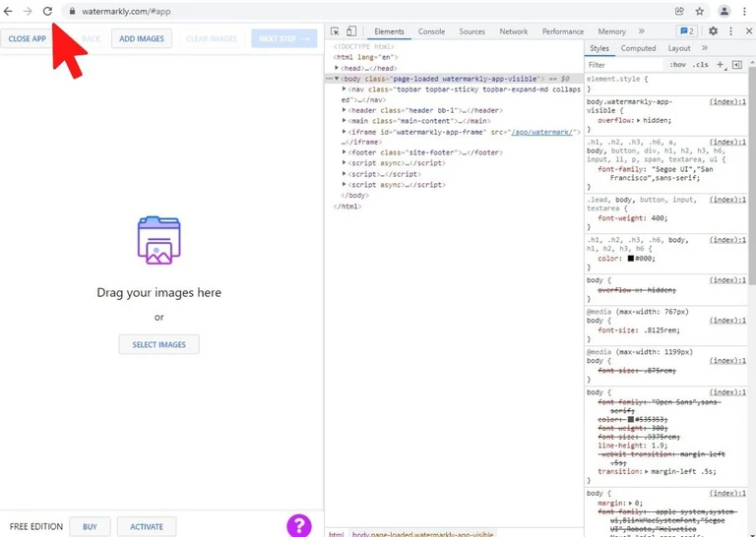Expand the margin-left transition shorthand triangle
This screenshot has width=756, height=537.
[x=647, y=471]
